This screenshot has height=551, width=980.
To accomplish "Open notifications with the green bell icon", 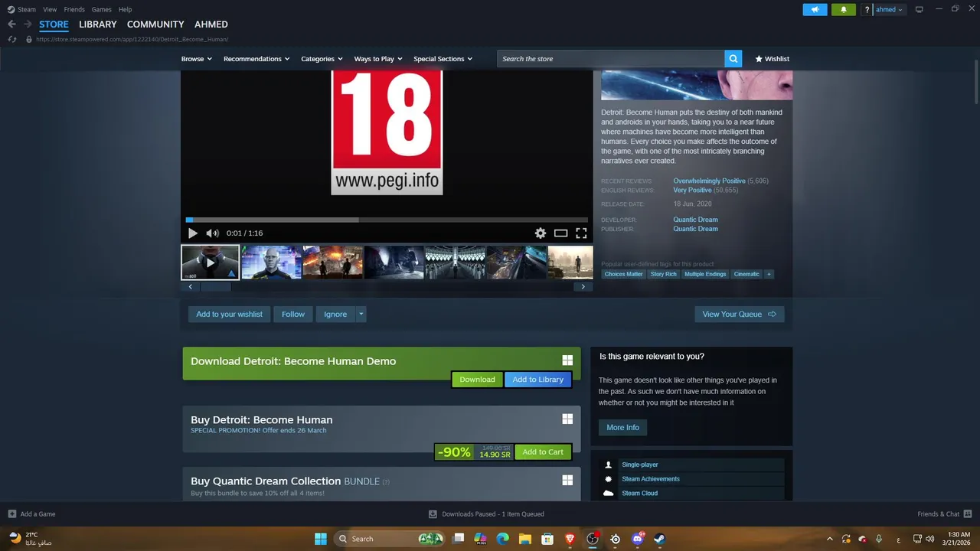I will pos(844,9).
